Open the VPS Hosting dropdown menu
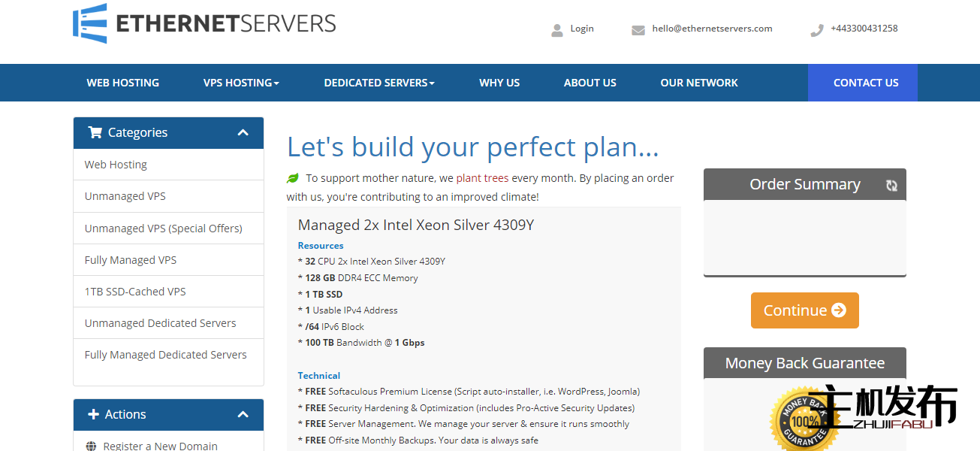 [241, 83]
